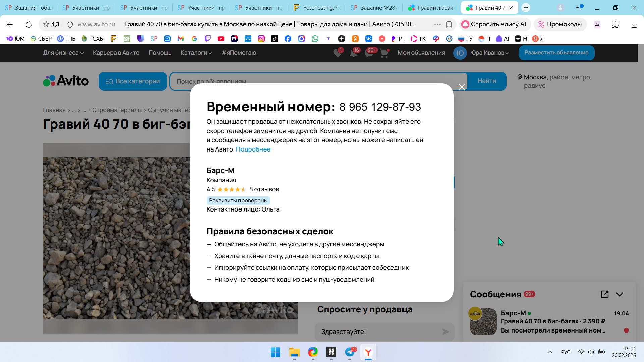Open the Помощь menu item
Screen dimensions: 644x362
(x=160, y=53)
